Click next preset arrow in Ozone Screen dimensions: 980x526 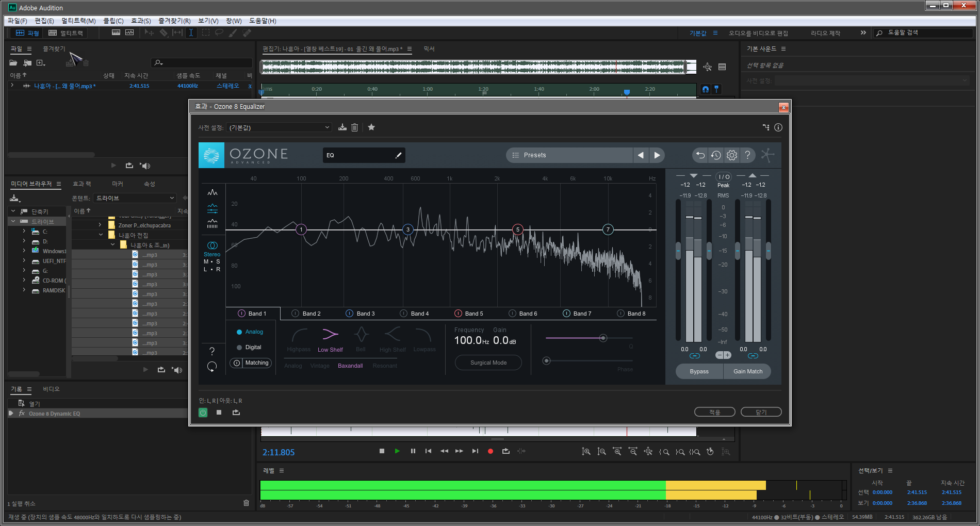pyautogui.click(x=657, y=155)
